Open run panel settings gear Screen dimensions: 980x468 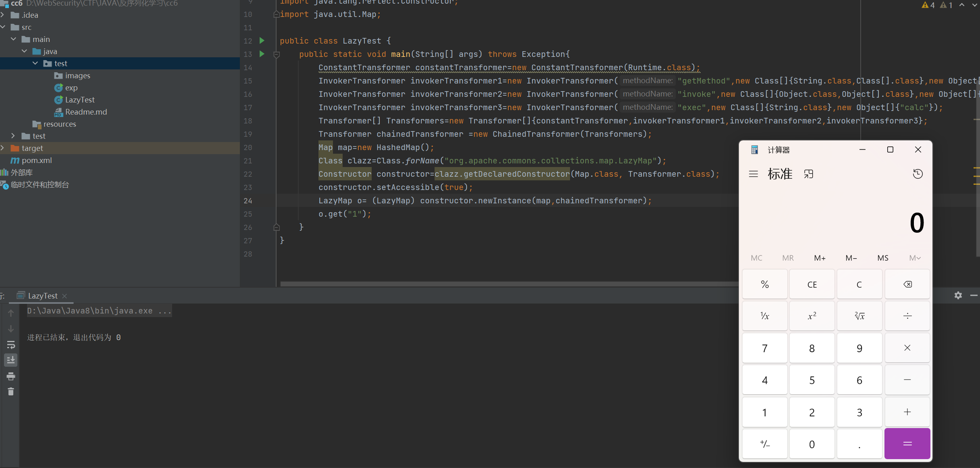coord(958,295)
